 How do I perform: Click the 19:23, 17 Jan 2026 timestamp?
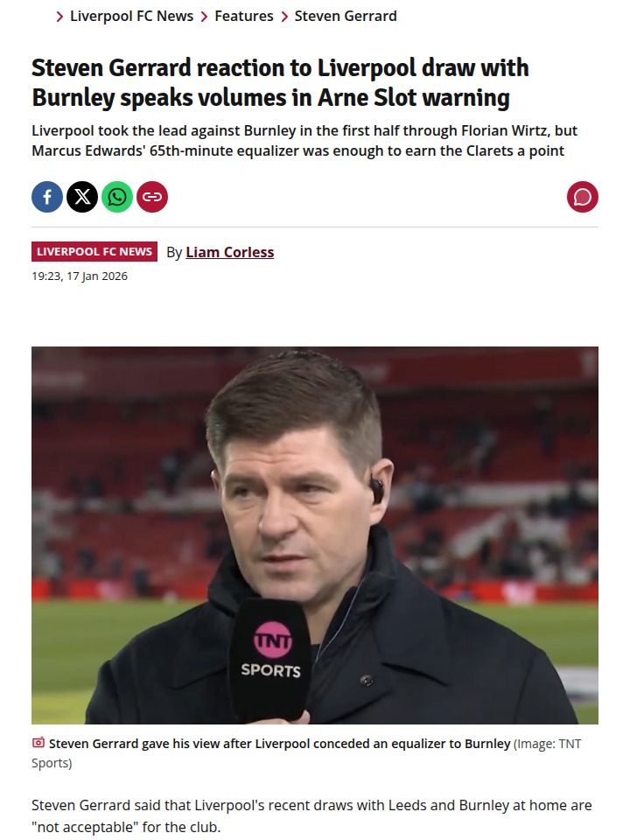click(80, 276)
